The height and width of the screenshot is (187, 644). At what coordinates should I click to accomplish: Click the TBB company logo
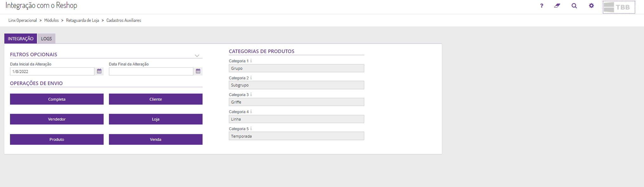tap(618, 7)
